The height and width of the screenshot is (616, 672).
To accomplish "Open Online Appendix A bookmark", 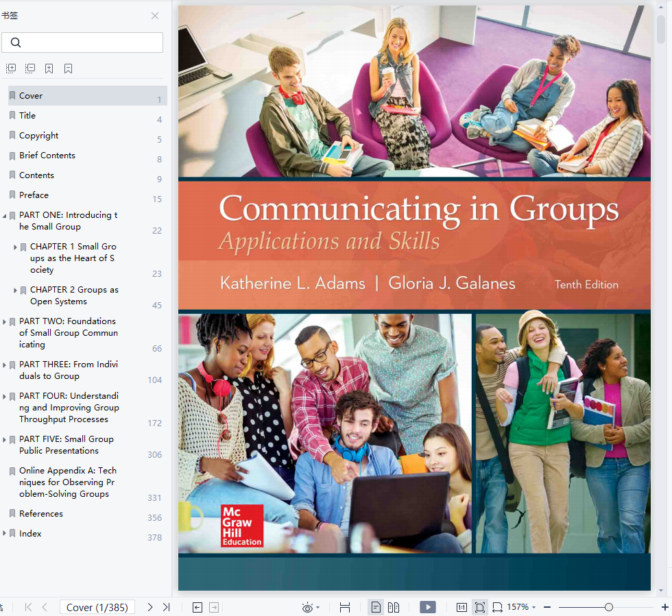I will coord(68,482).
